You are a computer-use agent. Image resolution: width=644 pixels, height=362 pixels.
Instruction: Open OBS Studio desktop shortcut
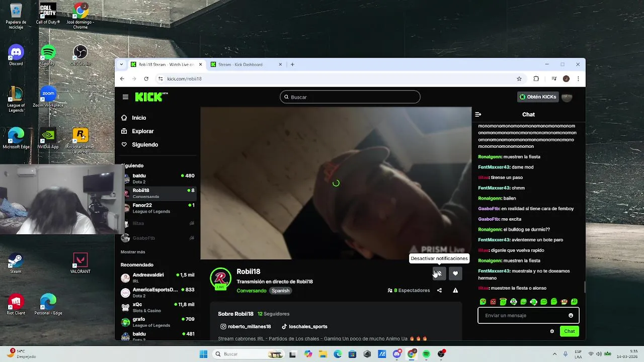pos(80,55)
